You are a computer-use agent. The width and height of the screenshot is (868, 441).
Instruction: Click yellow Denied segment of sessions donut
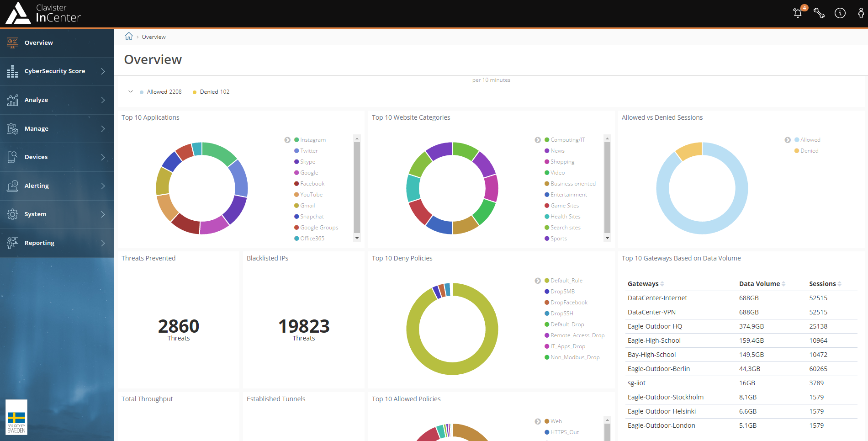pyautogui.click(x=689, y=150)
